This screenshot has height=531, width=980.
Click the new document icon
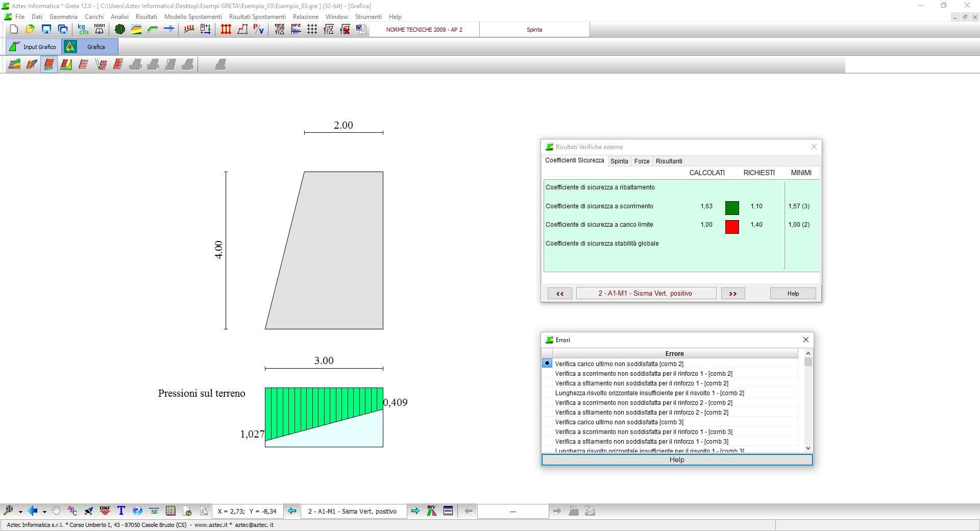[x=14, y=30]
